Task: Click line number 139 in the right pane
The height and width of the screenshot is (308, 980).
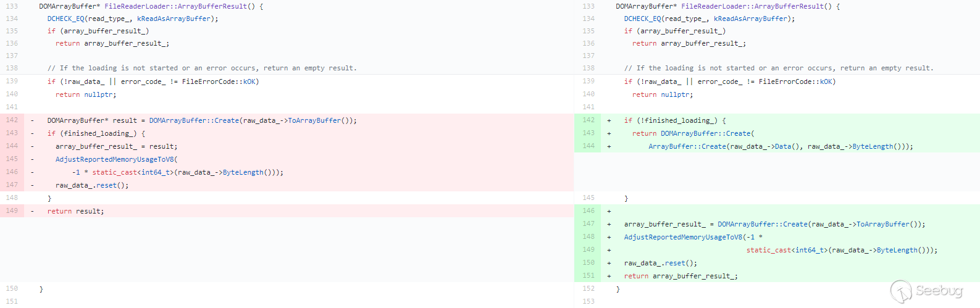Action: 588,81
